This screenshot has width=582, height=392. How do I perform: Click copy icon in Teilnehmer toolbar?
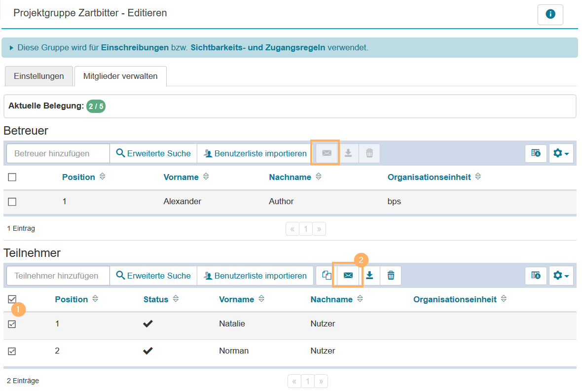[x=326, y=276]
